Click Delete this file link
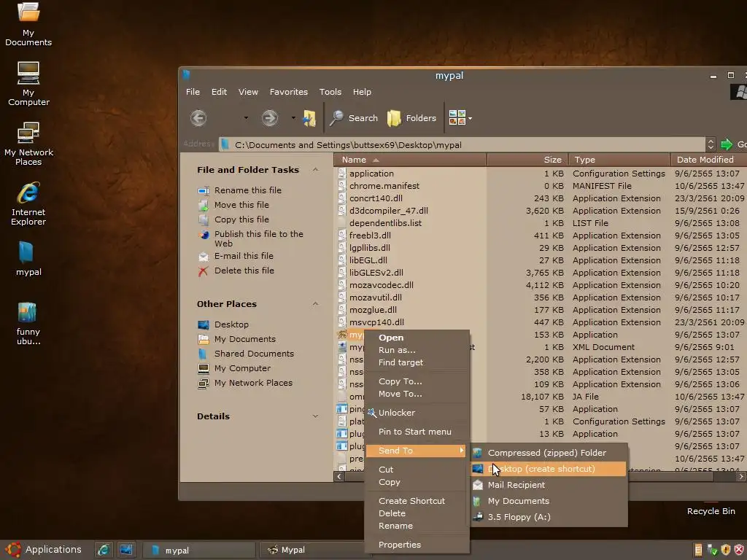Screen dimensions: 747x560 coord(244,271)
